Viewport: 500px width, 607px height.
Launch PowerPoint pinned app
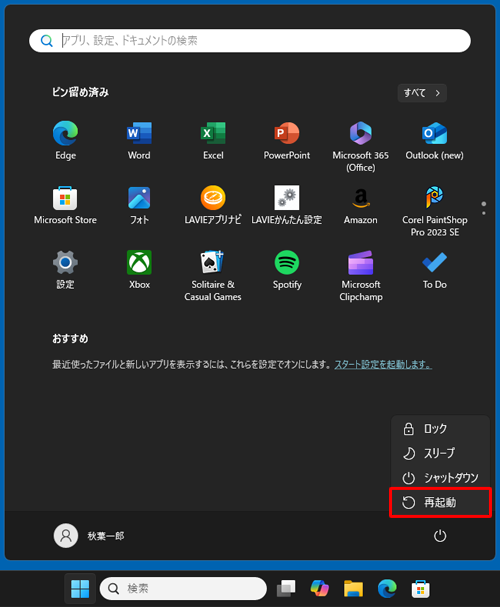coord(287,140)
